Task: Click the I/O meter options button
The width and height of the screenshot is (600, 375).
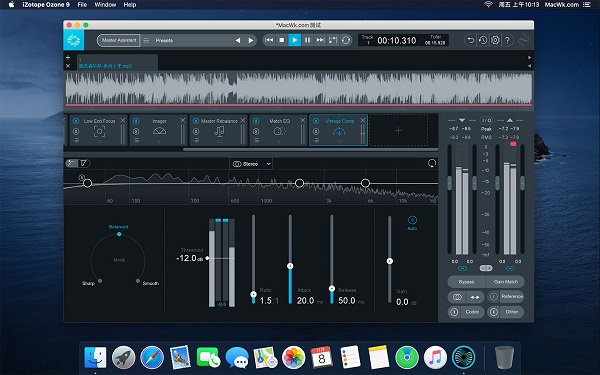Action: 486,120
